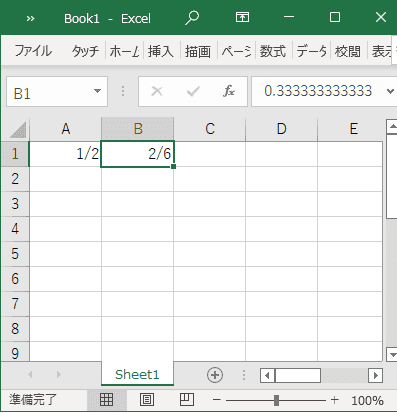Open the 数式 ribbon tab
Screen dimensions: 397x413
click(x=273, y=51)
